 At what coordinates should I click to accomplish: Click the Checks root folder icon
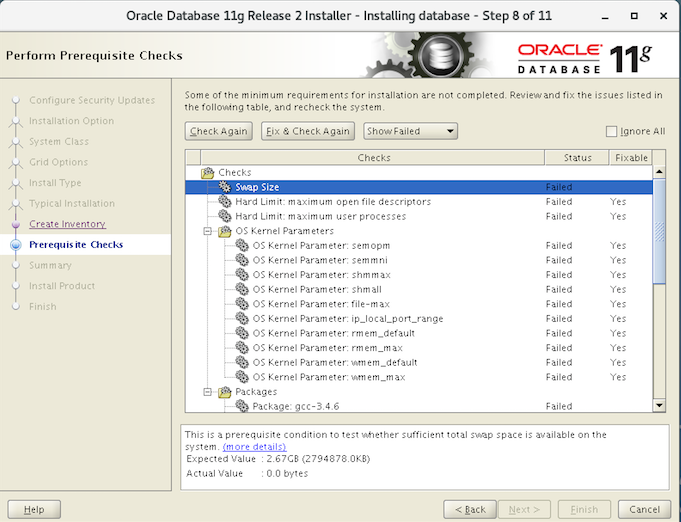[x=208, y=172]
